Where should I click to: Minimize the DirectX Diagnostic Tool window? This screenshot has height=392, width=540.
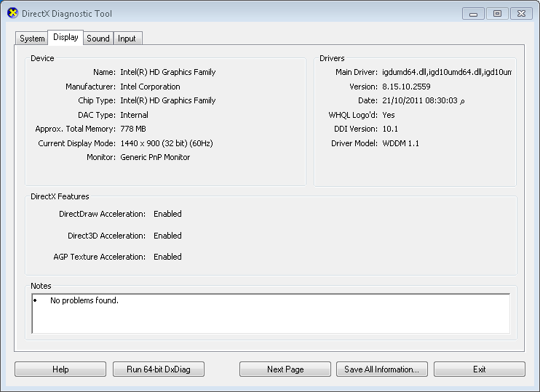(474, 14)
